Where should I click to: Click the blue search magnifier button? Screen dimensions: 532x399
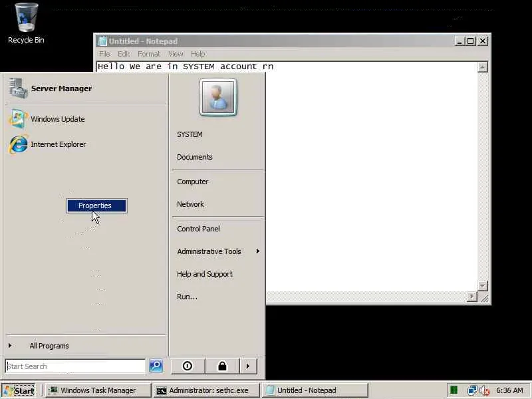(156, 366)
